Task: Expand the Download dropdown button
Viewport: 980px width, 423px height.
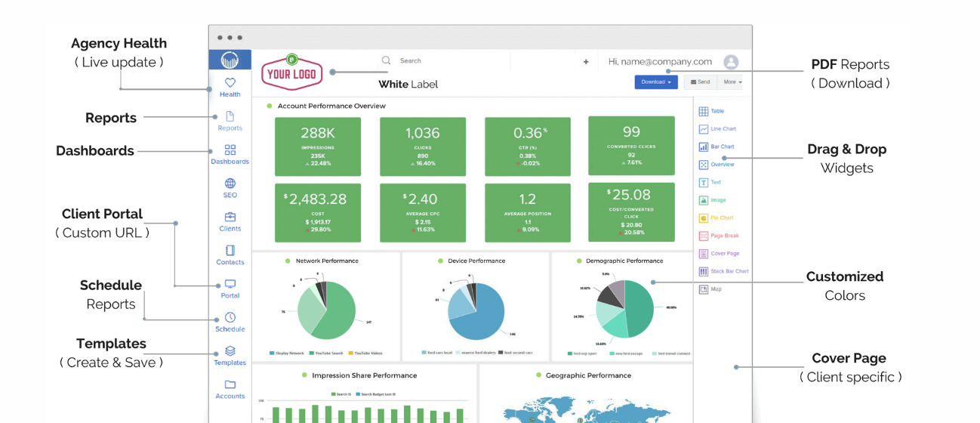Action: click(655, 82)
